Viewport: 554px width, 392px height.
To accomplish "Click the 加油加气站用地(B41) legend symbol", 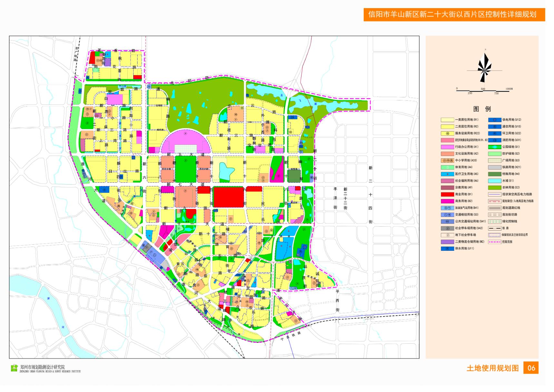I will pos(447,208).
